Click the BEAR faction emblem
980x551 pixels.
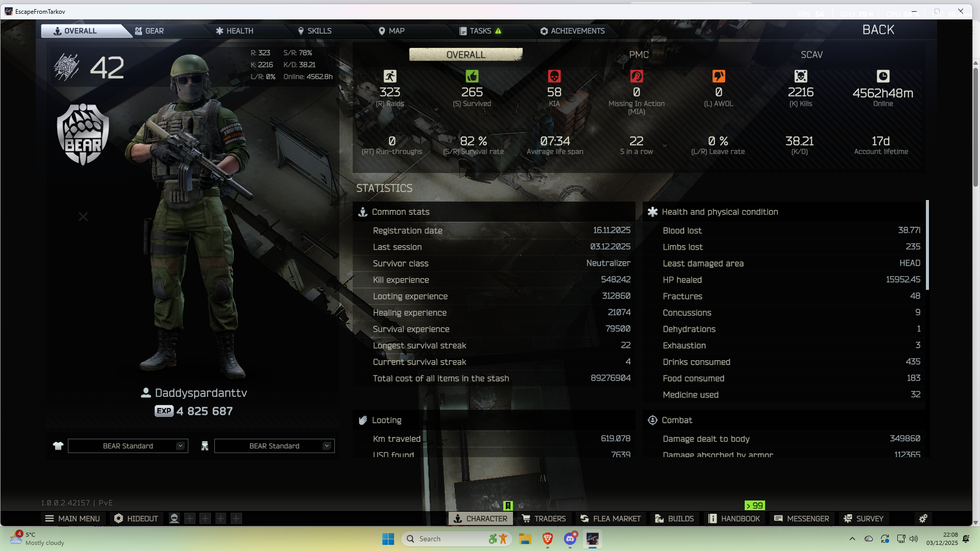[83, 135]
